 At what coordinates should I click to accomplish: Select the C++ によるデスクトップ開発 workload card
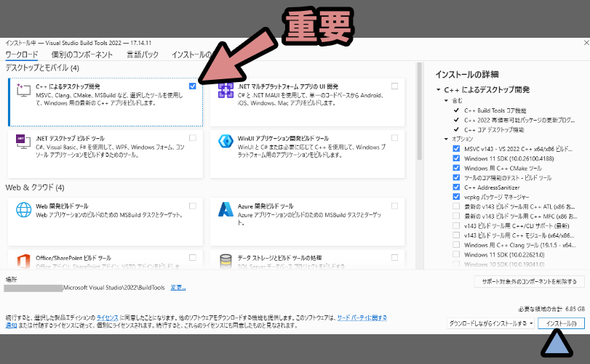(x=105, y=102)
